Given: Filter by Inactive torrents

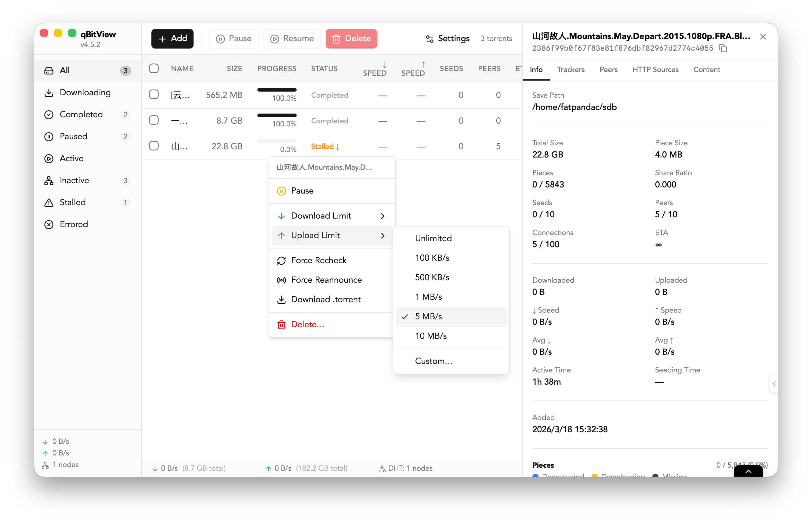Looking at the screenshot, I should pos(87,180).
